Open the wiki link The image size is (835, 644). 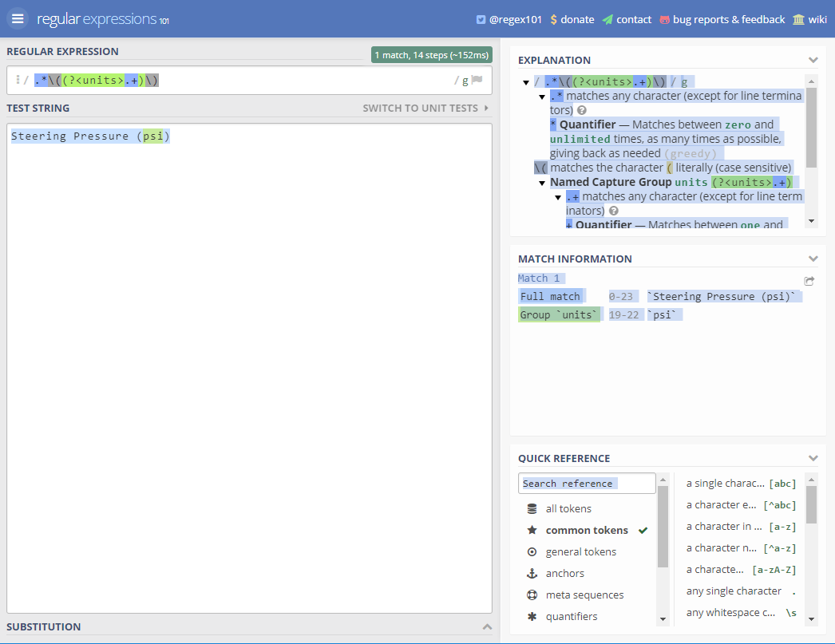pos(809,19)
